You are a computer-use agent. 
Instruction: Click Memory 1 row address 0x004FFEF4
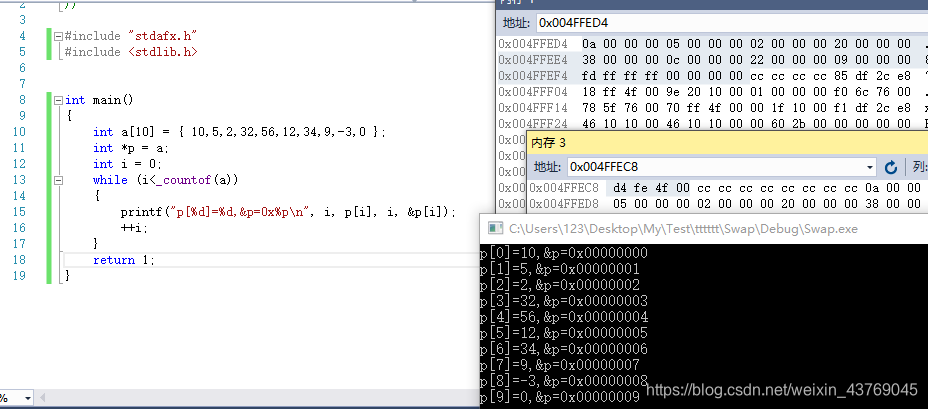(533, 76)
